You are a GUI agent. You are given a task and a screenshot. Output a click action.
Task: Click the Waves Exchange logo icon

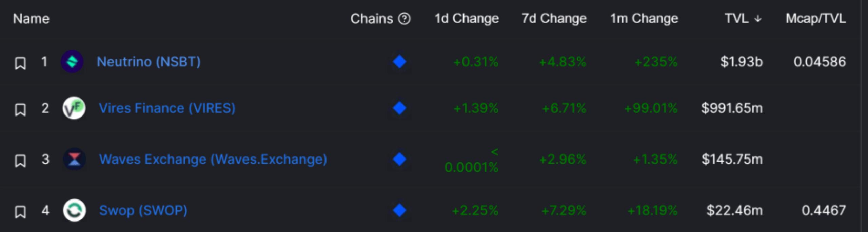74,159
